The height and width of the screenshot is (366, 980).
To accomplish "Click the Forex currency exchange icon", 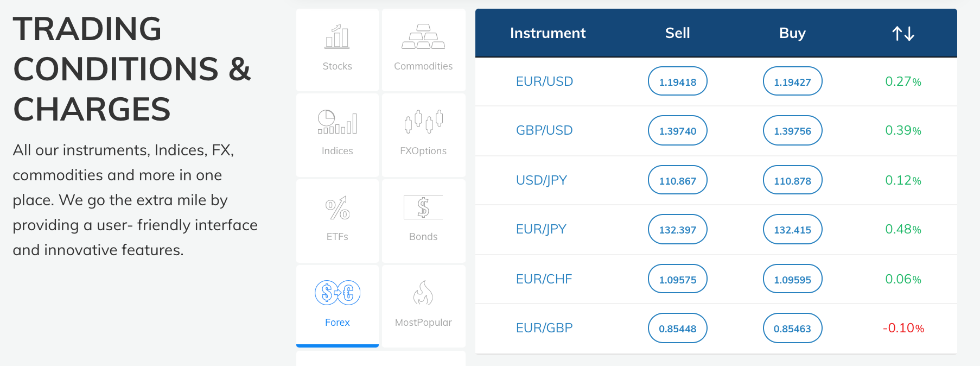I will 337,292.
